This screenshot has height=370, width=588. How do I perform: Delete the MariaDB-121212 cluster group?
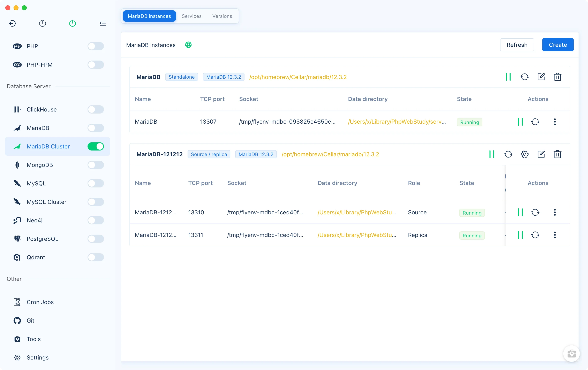[x=557, y=154]
